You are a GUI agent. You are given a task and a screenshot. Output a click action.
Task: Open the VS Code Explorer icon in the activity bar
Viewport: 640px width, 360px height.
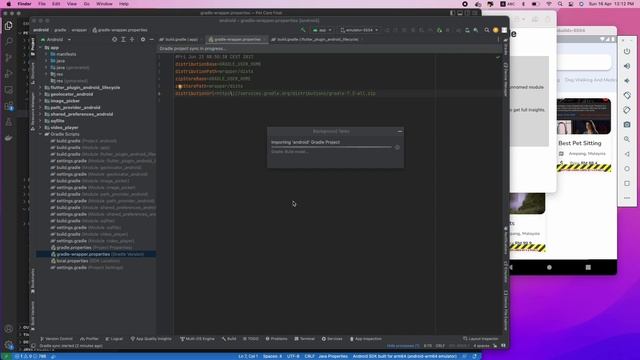pyautogui.click(x=9, y=26)
